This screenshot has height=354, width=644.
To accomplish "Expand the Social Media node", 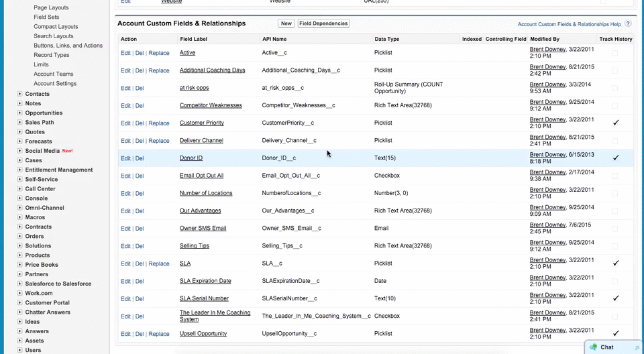I will point(19,151).
